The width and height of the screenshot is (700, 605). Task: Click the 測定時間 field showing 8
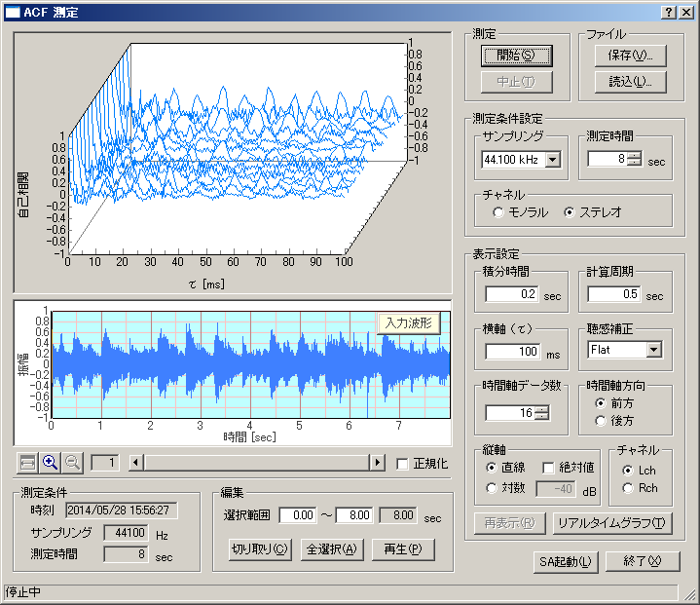pos(608,159)
